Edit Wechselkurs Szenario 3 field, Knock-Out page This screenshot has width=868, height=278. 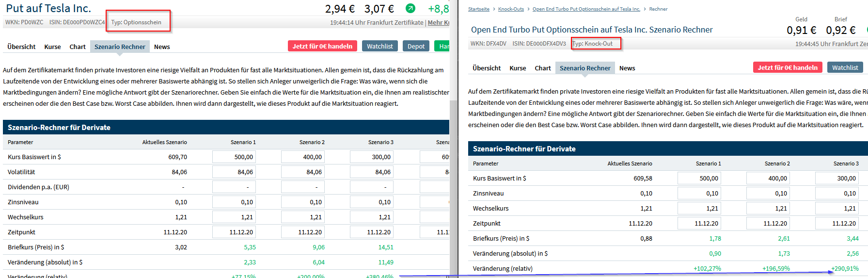pos(836,208)
